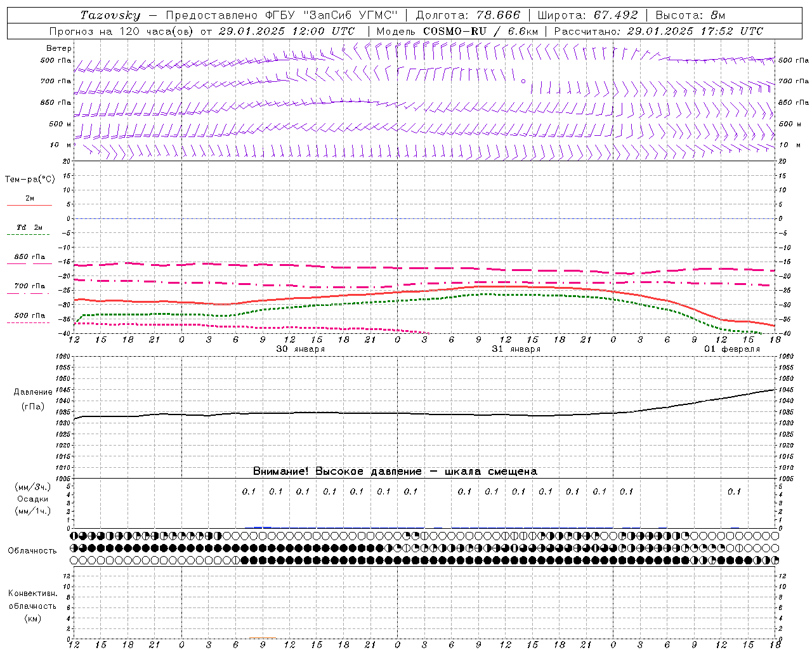Click the '500 гПа' entry in temperature legend
Image resolution: width=812 pixels, height=650 pixels.
30,315
